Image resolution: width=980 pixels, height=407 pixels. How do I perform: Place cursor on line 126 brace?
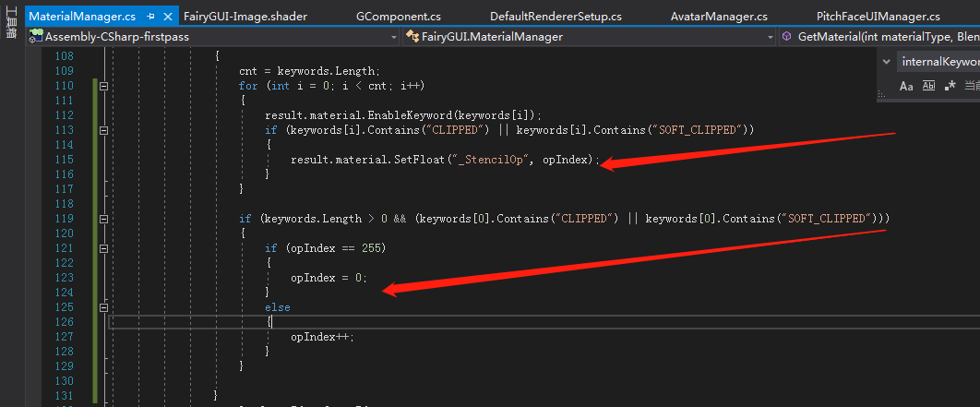click(x=269, y=322)
